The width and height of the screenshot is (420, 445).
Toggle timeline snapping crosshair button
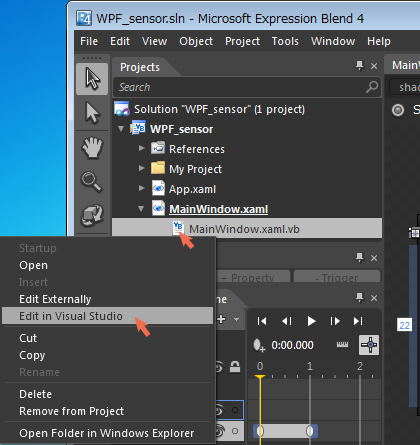pyautogui.click(x=369, y=345)
